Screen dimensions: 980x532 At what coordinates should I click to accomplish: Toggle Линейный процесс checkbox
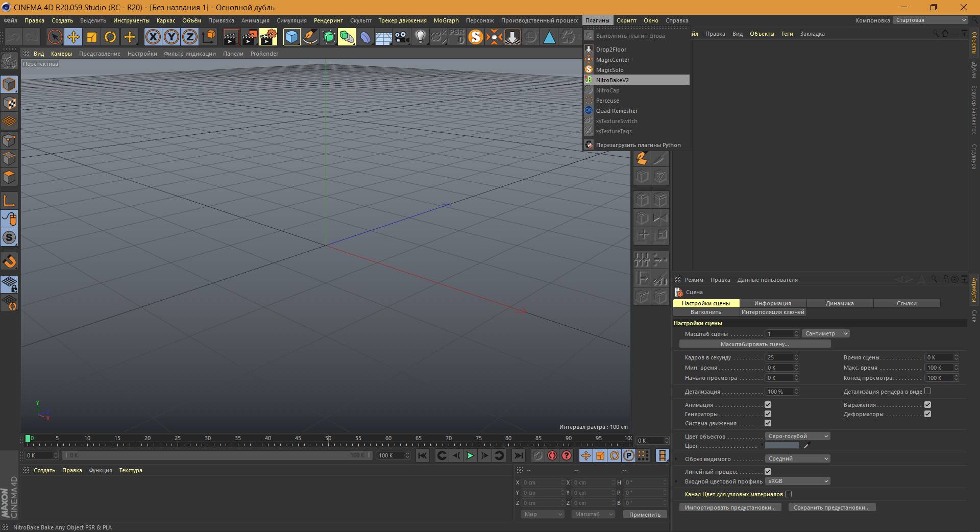click(x=768, y=472)
